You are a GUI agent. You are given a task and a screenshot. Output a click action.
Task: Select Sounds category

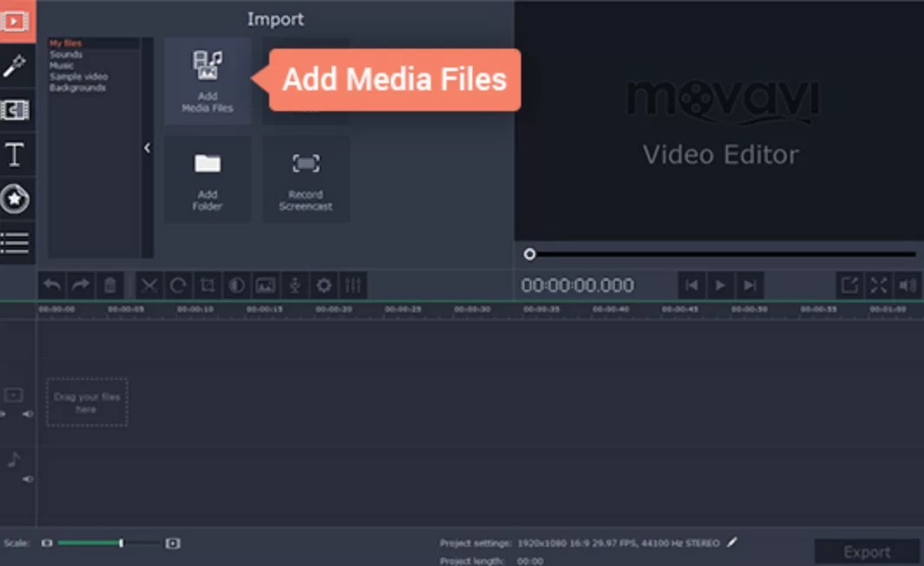coord(66,54)
